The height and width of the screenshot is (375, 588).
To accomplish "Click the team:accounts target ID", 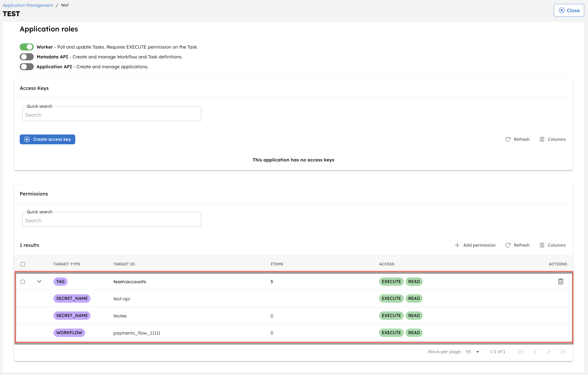I will [x=129, y=282].
